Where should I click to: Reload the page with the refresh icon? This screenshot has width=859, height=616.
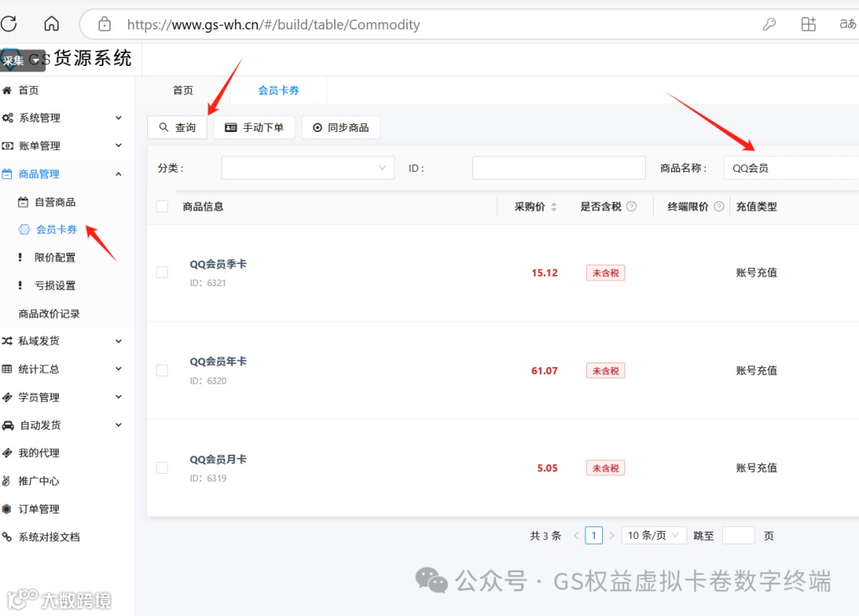(x=9, y=24)
